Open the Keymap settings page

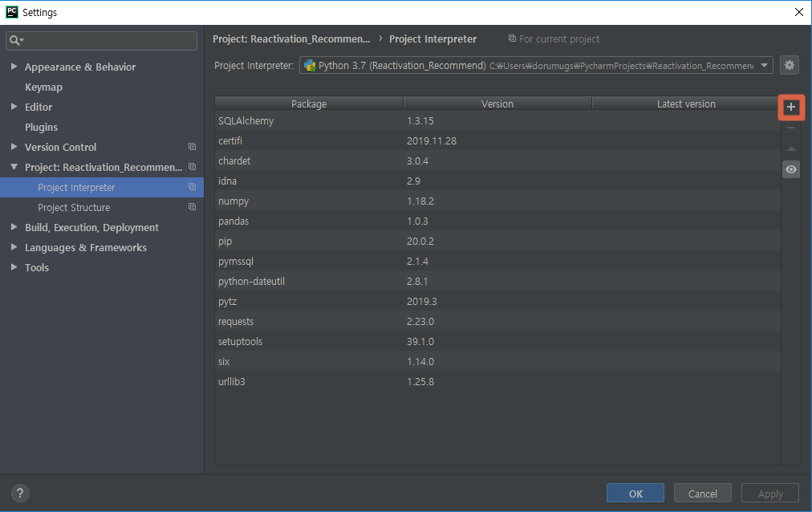tap(43, 87)
